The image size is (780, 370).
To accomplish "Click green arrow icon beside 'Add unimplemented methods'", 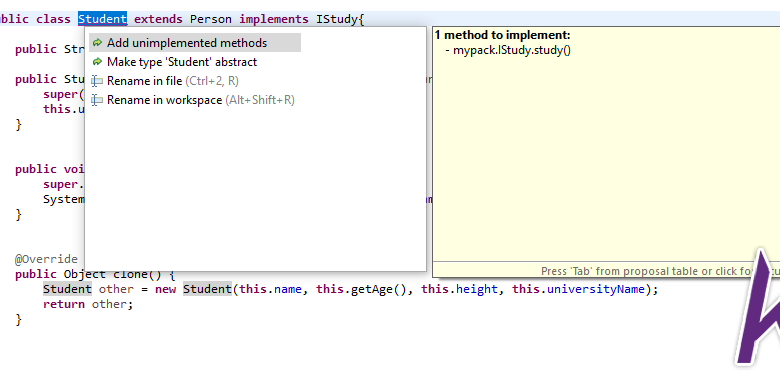I will pyautogui.click(x=98, y=43).
